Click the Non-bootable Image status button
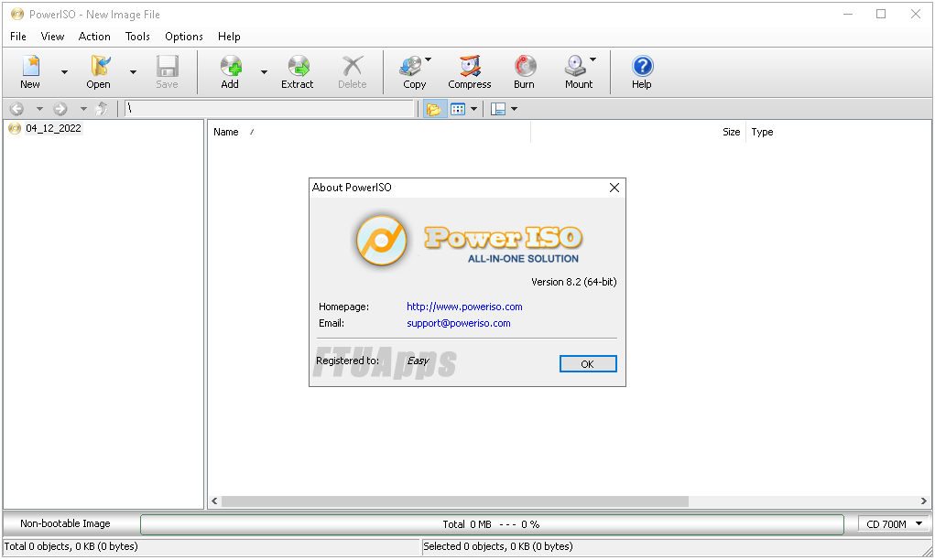This screenshot has width=935, height=560. (x=66, y=523)
